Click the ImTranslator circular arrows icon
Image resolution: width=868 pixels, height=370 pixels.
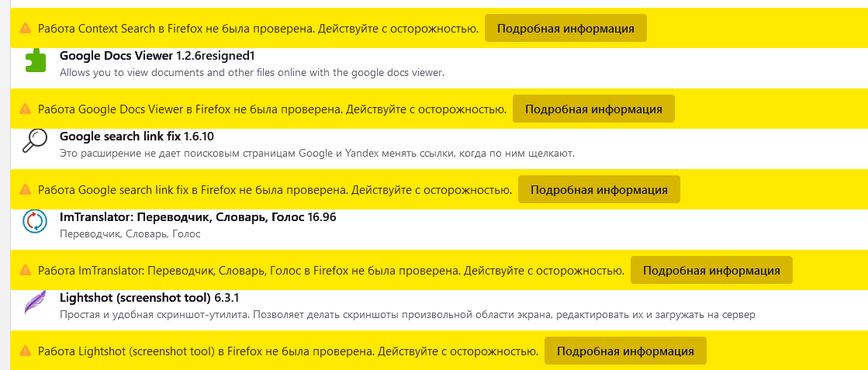35,221
